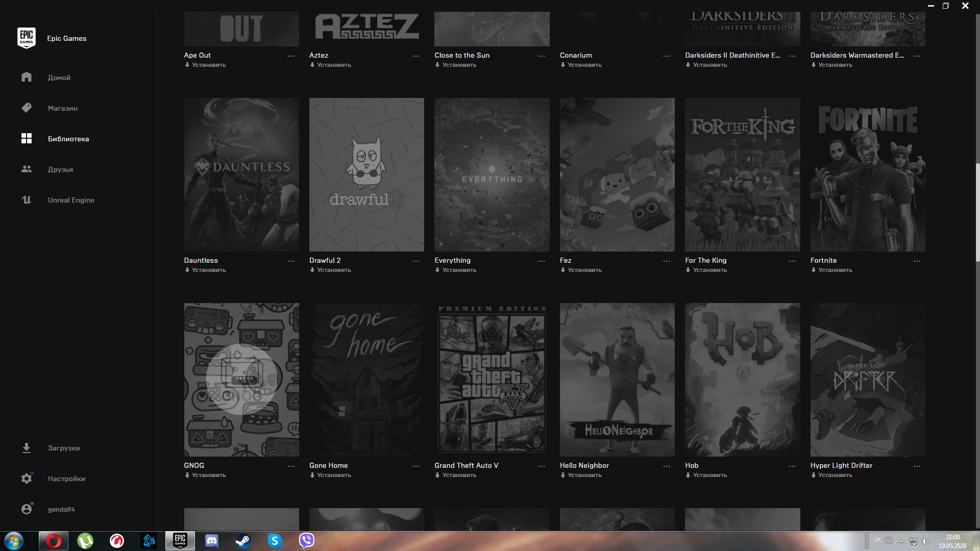Select the Библиотека grid icon
The width and height of the screenshot is (980, 551).
[27, 138]
